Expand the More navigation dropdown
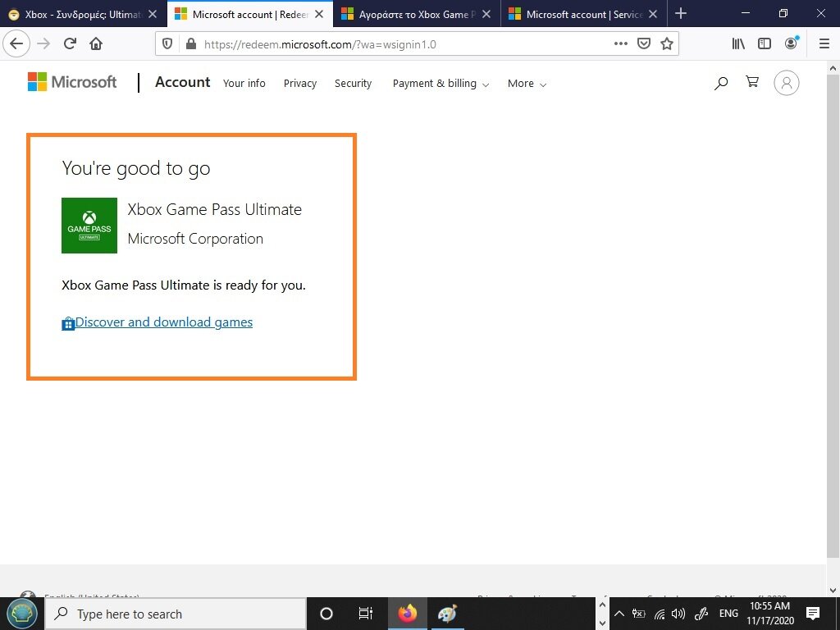The image size is (840, 630). coord(527,84)
